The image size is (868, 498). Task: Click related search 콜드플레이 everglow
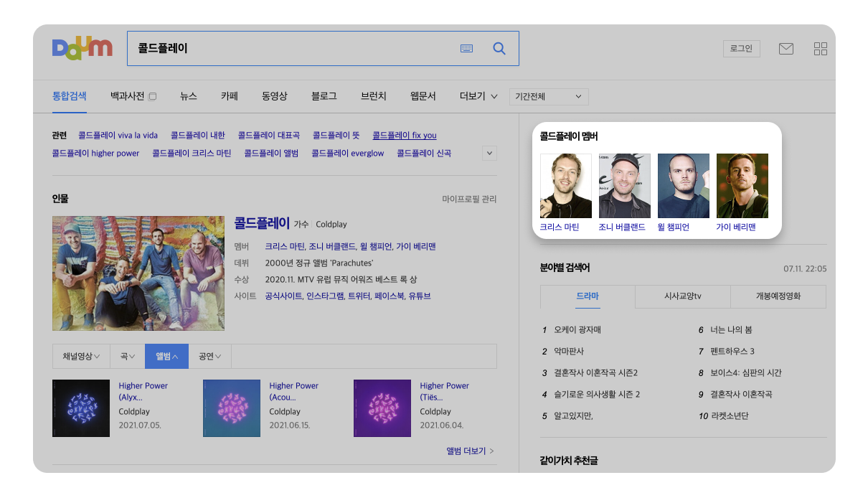click(x=348, y=153)
